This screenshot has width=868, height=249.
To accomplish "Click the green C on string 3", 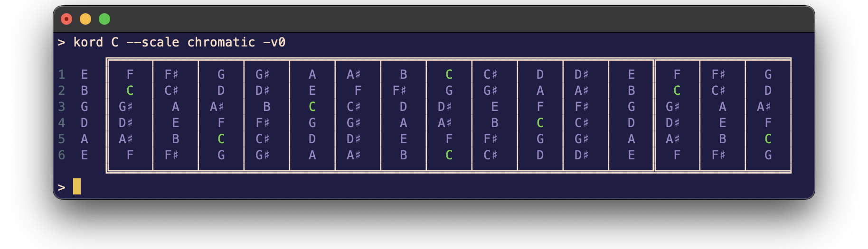I will [312, 107].
